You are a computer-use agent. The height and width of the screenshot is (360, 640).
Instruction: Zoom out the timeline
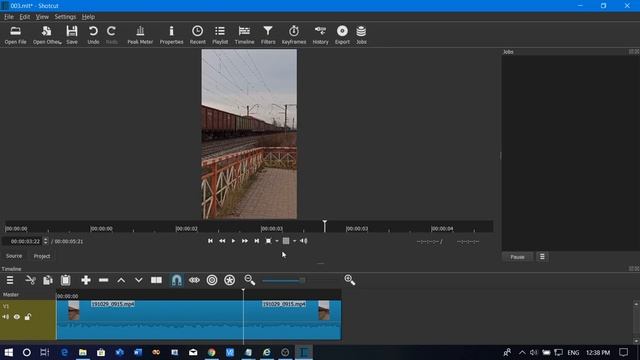[x=249, y=280]
